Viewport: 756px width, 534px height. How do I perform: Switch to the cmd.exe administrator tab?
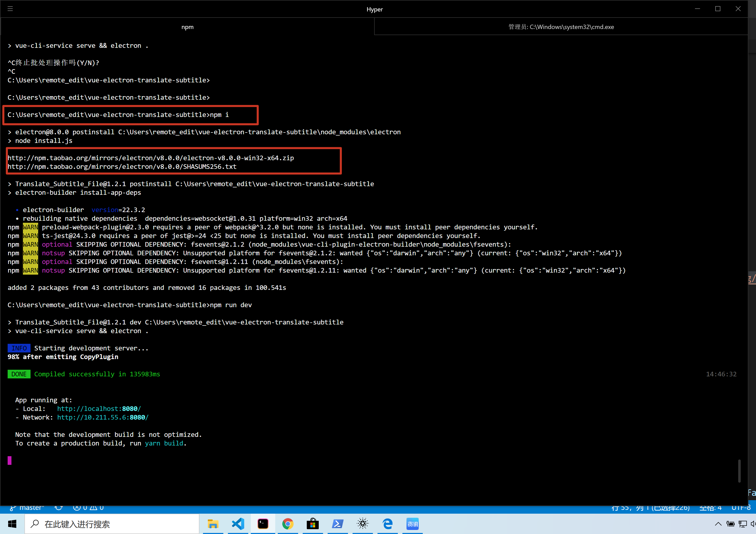tap(561, 27)
